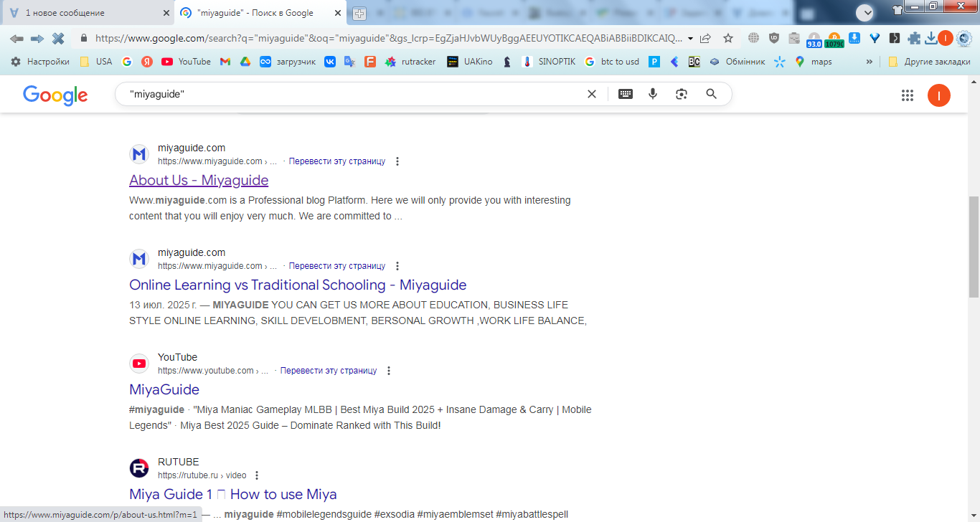Start voice search with the microphone icon
Image resolution: width=980 pixels, height=522 pixels.
(x=653, y=94)
